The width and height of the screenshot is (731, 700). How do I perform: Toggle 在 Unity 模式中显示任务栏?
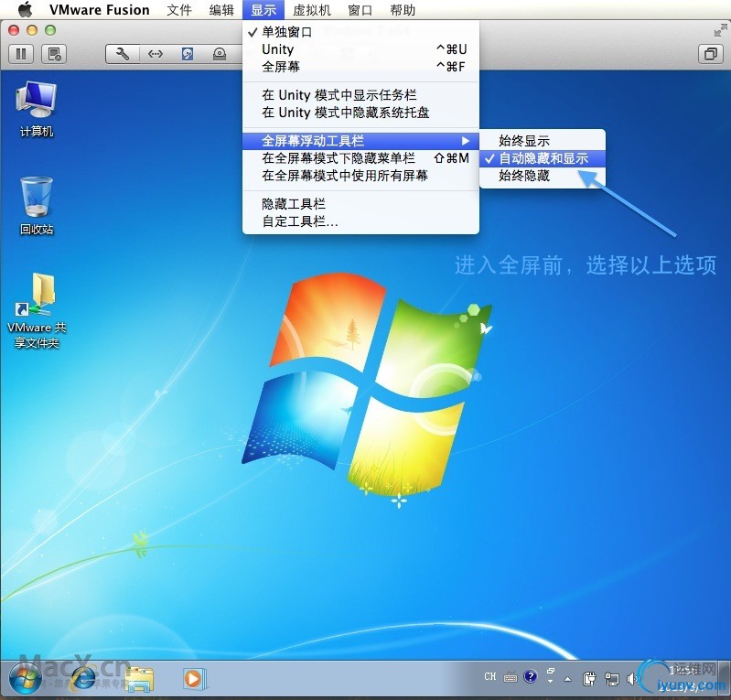360,95
